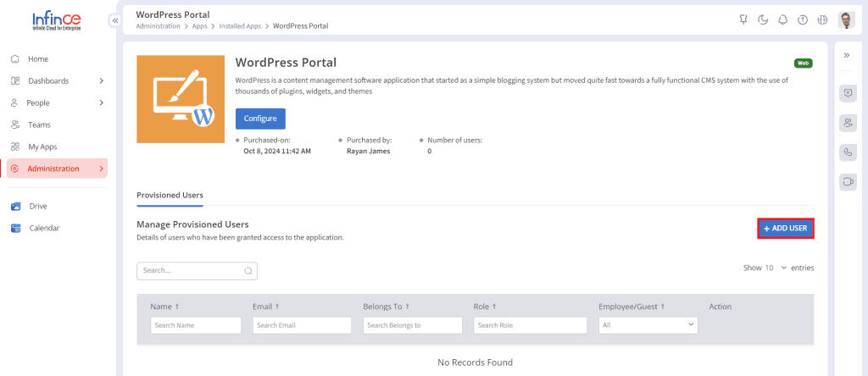The width and height of the screenshot is (868, 376).
Task: Go to Administration breadcrumb link
Action: point(158,26)
